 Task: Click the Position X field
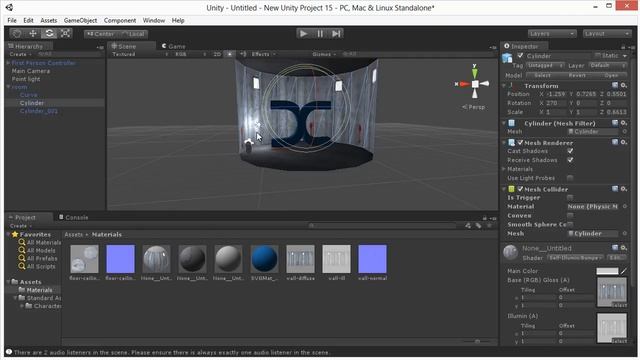tap(556, 94)
